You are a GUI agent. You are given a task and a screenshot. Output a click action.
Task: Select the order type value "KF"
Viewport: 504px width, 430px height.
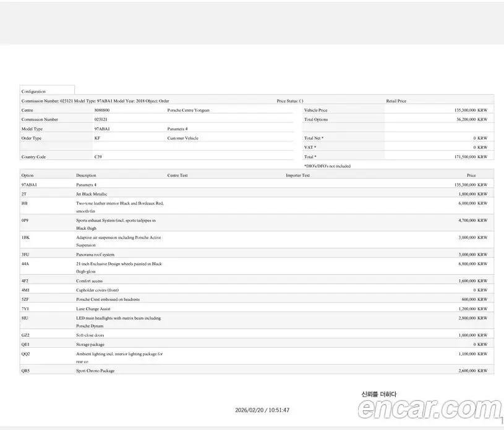97,138
